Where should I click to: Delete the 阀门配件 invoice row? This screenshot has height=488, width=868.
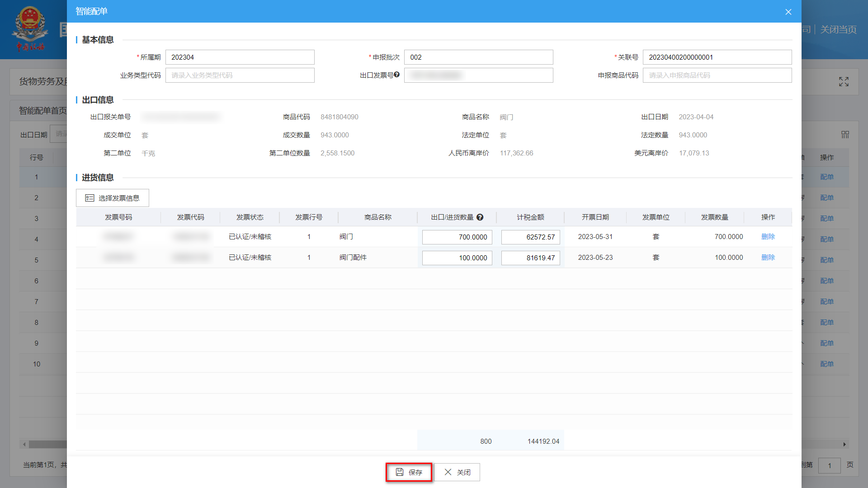(x=768, y=258)
